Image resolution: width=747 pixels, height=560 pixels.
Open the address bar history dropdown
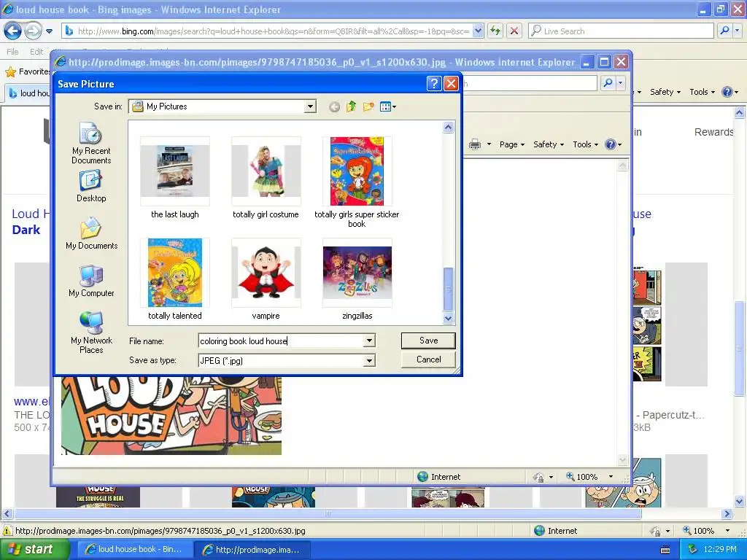tap(478, 31)
